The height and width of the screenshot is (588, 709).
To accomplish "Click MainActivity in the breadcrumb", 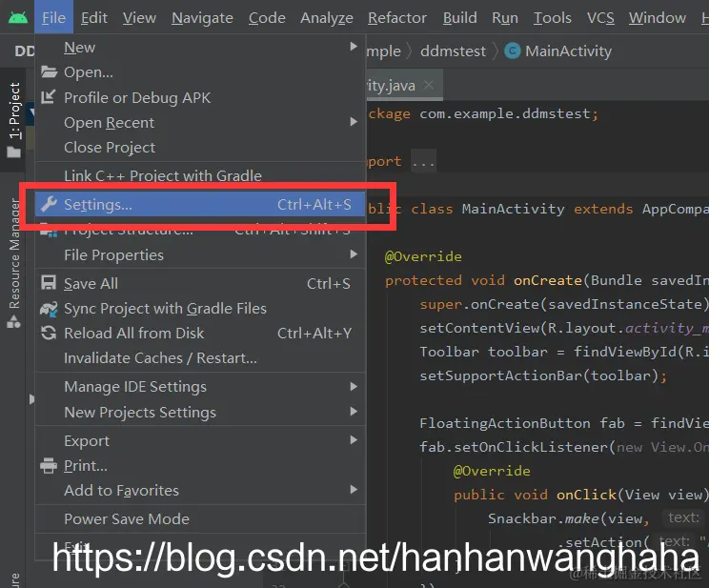I will coord(568,51).
